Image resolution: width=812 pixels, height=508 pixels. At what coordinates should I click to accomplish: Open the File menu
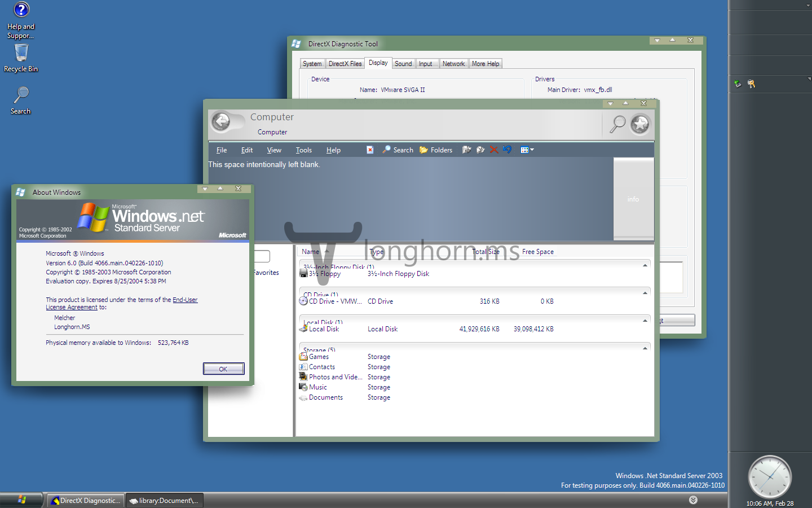222,150
